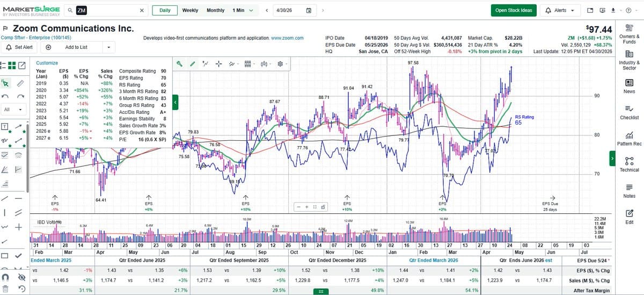Open the Add to List dropdown arrow
The image size is (644, 295).
[109, 47]
